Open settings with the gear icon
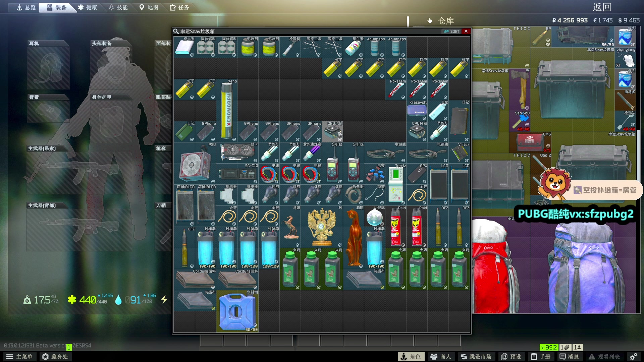This screenshot has height=362, width=644. pos(633,357)
